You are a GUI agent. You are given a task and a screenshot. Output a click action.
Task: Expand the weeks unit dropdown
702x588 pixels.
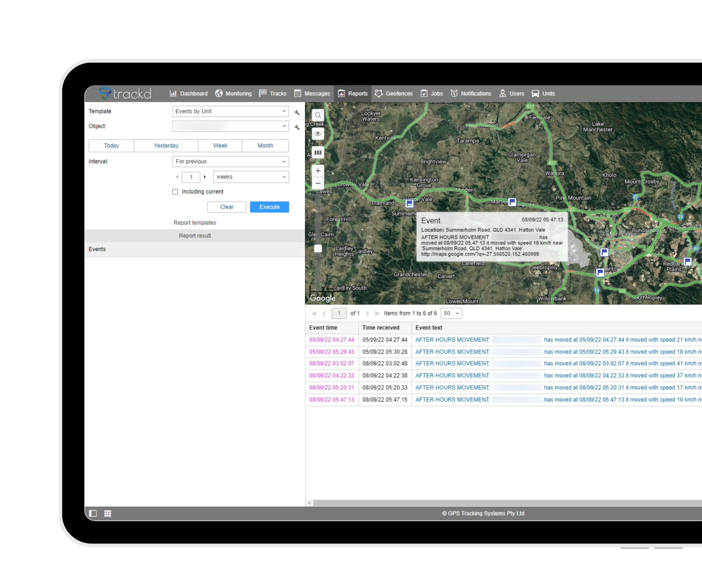(251, 177)
